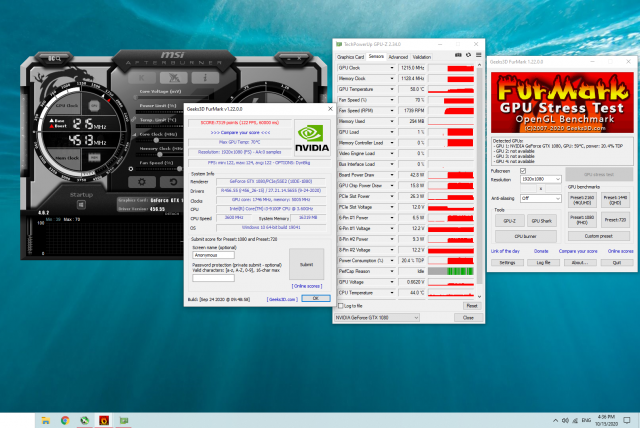Click the Submit button in the score dialog
Screen dimensions: 640x428
(307, 264)
